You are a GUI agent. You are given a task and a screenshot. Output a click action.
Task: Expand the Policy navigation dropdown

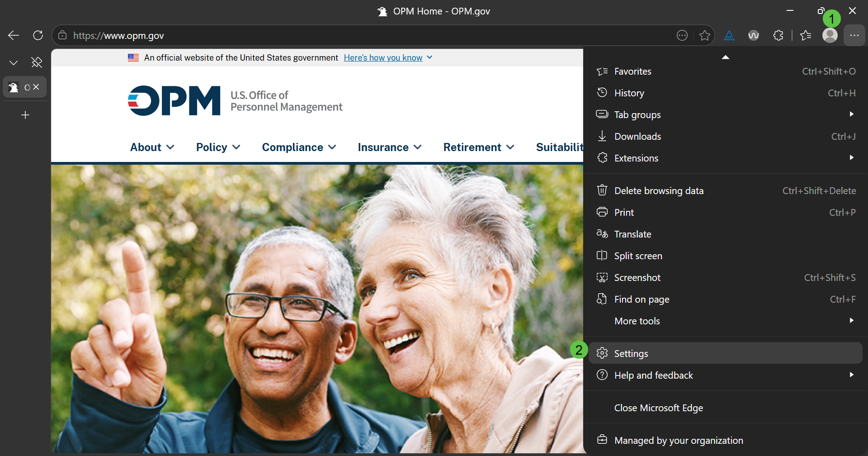click(x=218, y=147)
